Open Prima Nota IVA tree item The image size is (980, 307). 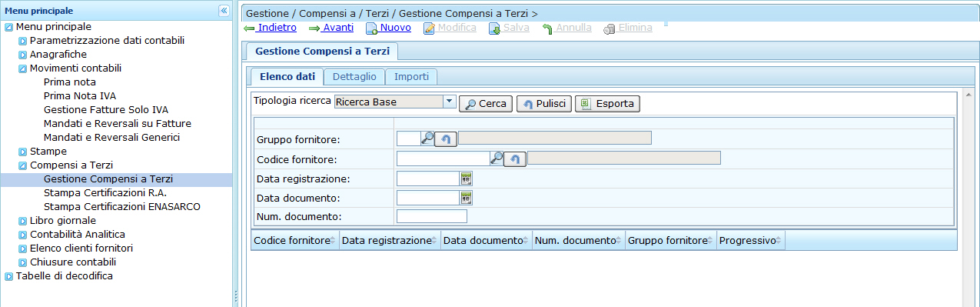pos(80,95)
